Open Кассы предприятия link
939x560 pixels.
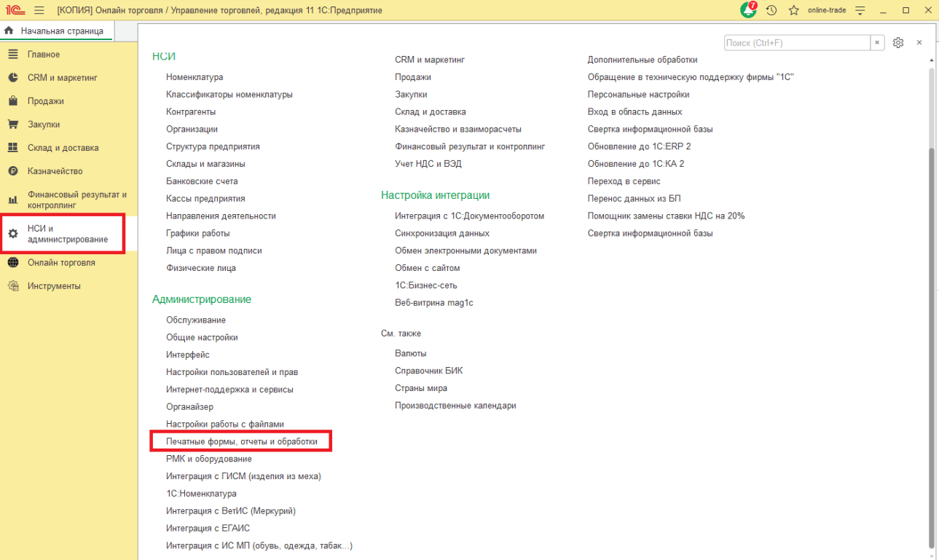click(x=205, y=199)
